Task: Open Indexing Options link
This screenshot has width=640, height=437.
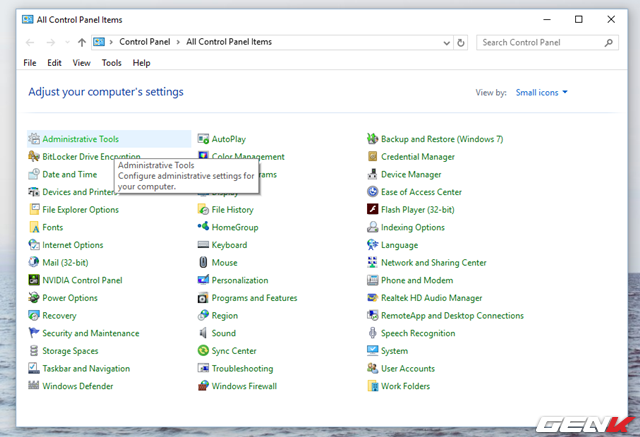Action: [413, 227]
